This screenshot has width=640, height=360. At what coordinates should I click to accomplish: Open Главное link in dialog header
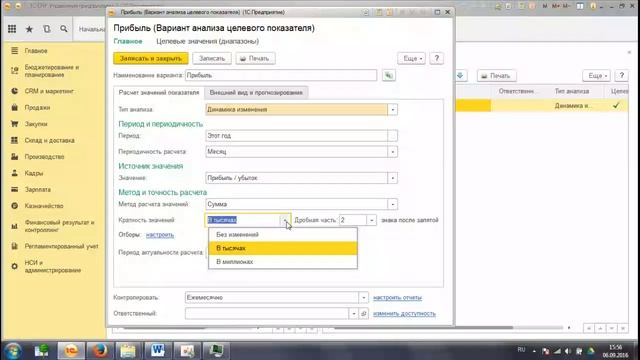128,41
